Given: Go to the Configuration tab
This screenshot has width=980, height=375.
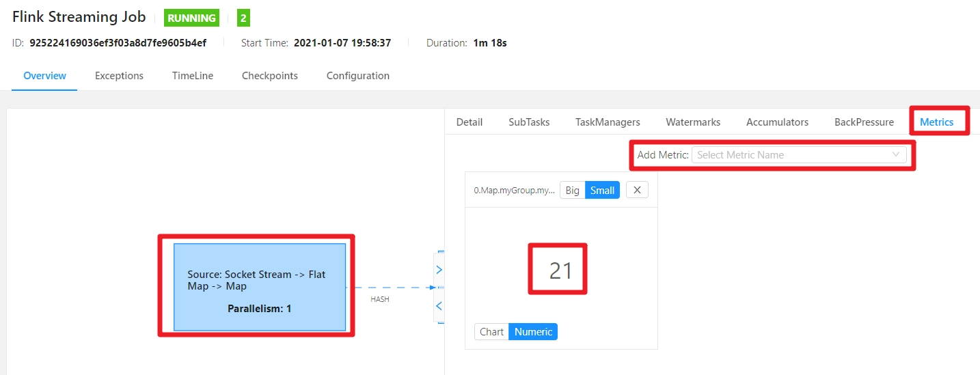Looking at the screenshot, I should [358, 76].
